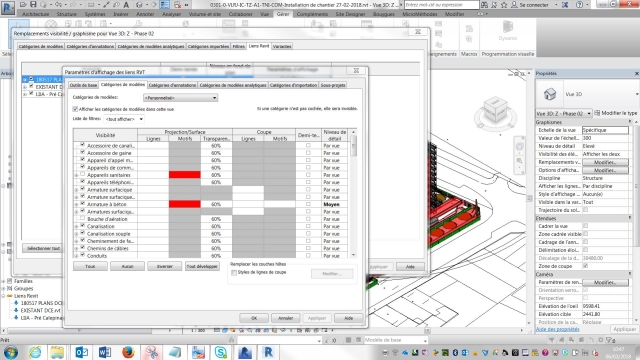This screenshot has height=360, width=640.
Task: Click the 'Inverser' button
Action: point(164,267)
